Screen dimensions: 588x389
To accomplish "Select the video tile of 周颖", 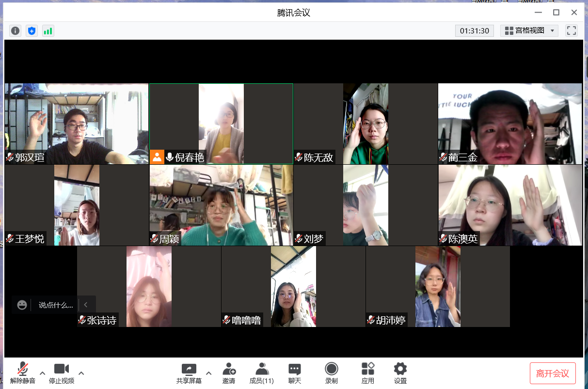I will (221, 205).
